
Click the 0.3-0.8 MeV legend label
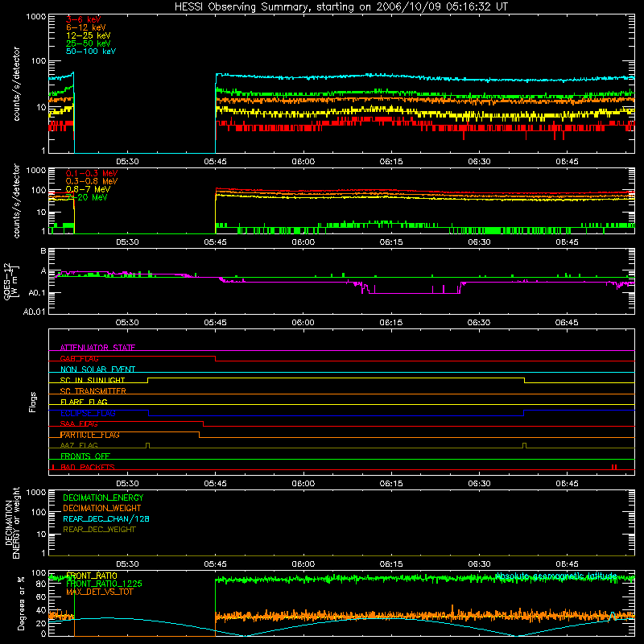[x=92, y=181]
